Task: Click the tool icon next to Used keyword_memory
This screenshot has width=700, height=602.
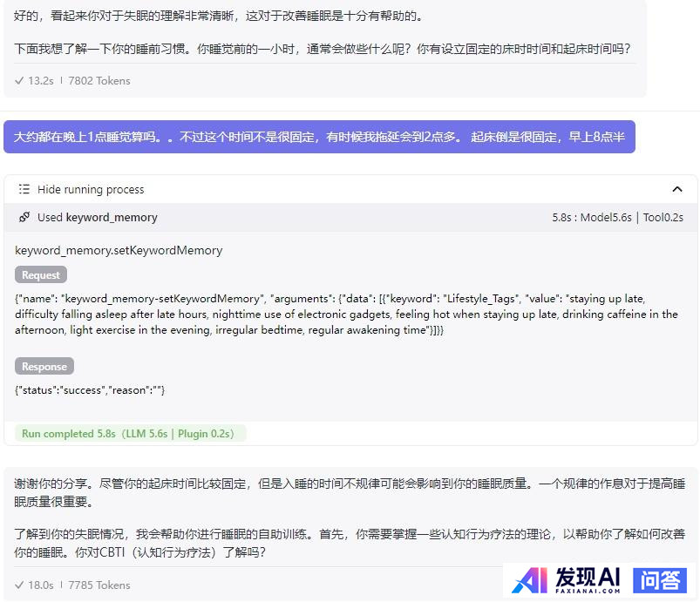Action: coord(24,217)
